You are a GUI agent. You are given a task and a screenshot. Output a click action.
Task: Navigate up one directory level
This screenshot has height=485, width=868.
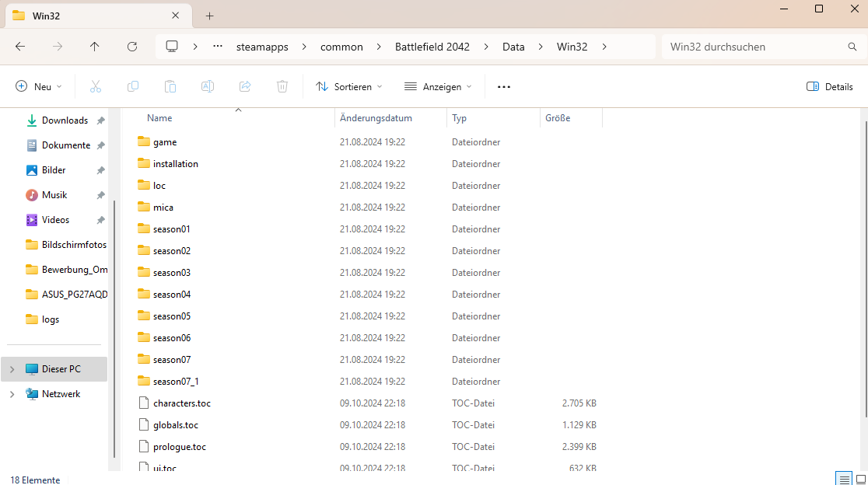[x=95, y=47]
